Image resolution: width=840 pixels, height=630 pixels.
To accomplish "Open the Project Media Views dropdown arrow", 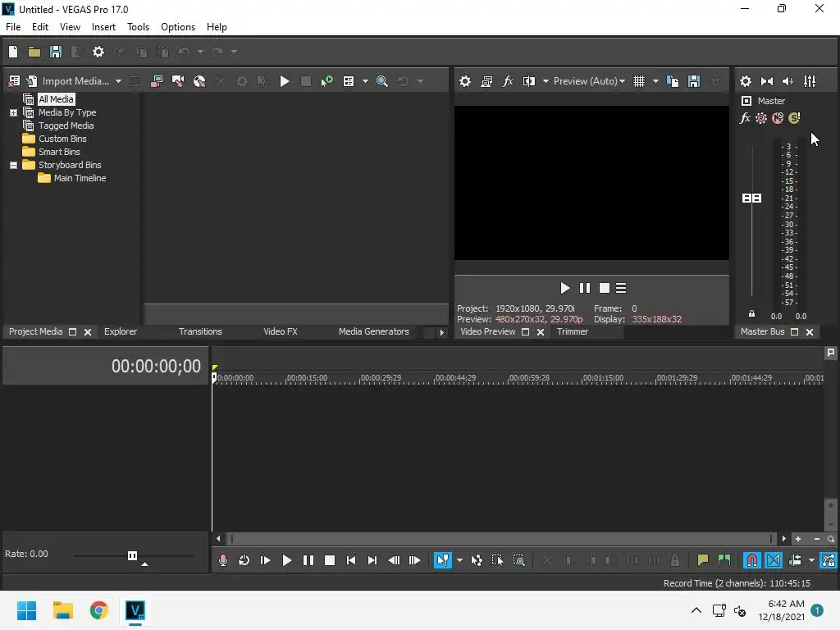I will (x=365, y=81).
